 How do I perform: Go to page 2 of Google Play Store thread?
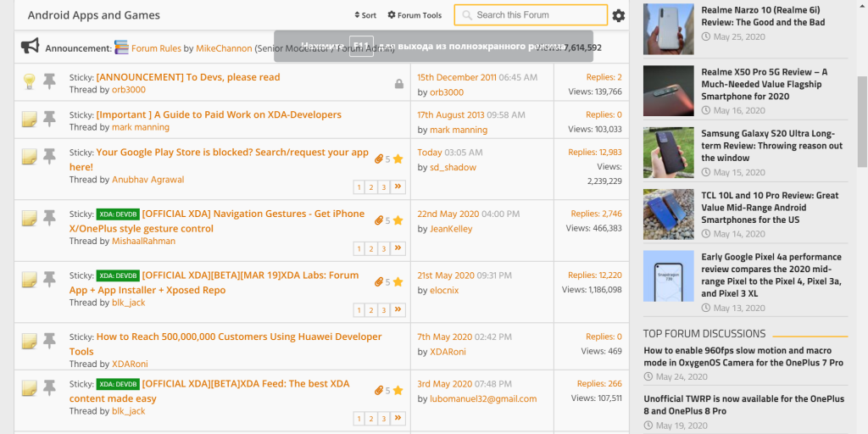tap(371, 187)
